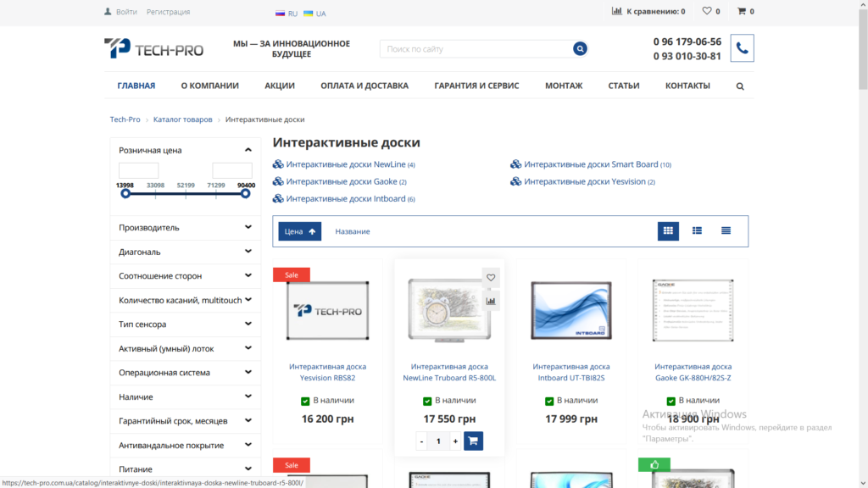Open the КОНТАКТЫ menu item
The height and width of the screenshot is (488, 868).
pyautogui.click(x=687, y=86)
